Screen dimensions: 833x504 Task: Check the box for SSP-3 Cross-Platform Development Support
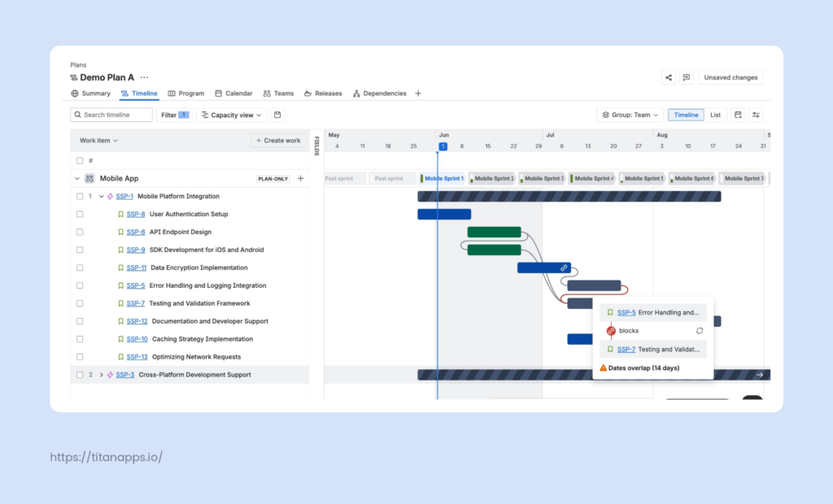click(x=80, y=375)
